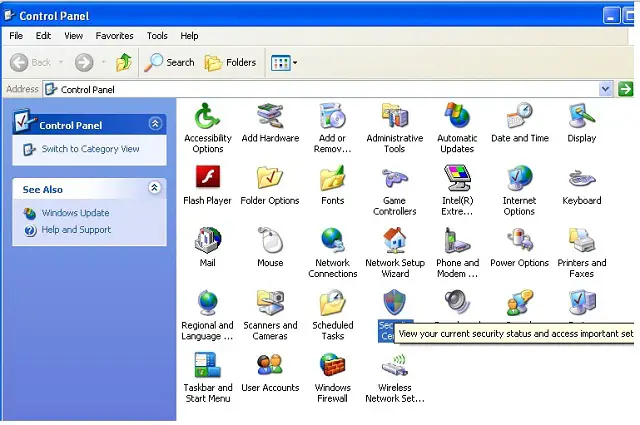Go up one folder level
This screenshot has width=640, height=425.
(124, 62)
